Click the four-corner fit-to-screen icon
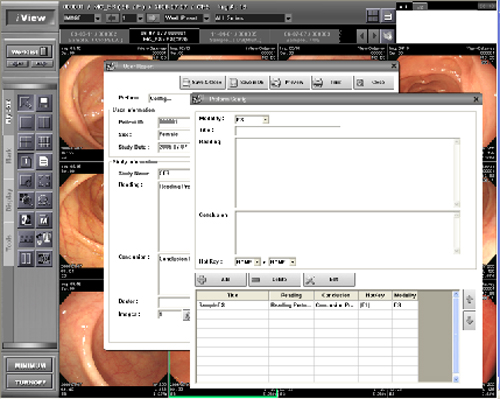The image size is (500, 399). [44, 181]
